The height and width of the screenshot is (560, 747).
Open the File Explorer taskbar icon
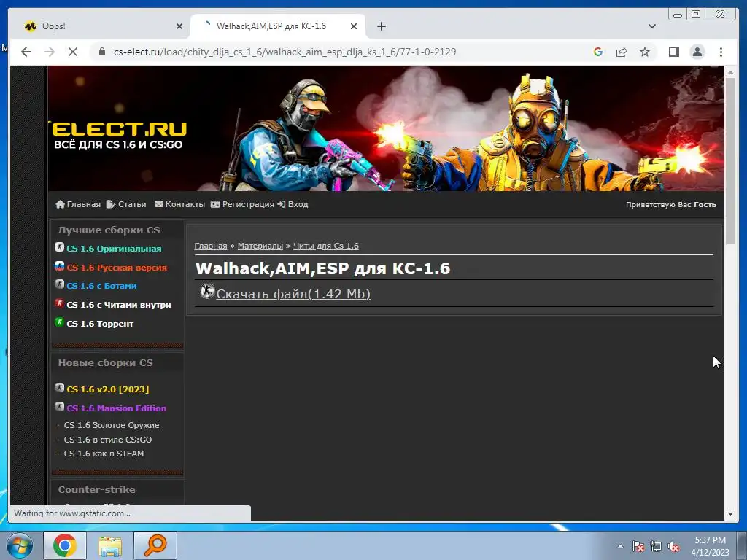(110, 545)
